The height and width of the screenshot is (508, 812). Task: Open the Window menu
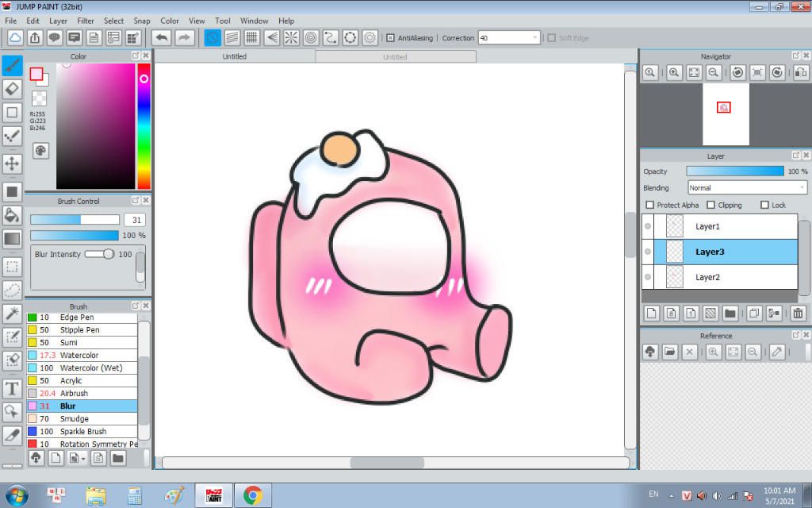[x=255, y=21]
